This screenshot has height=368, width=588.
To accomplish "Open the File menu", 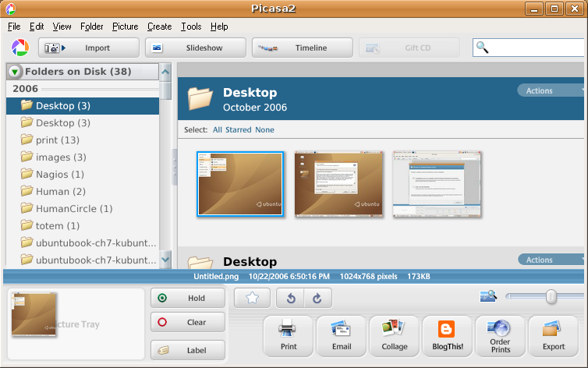I will click(x=14, y=27).
